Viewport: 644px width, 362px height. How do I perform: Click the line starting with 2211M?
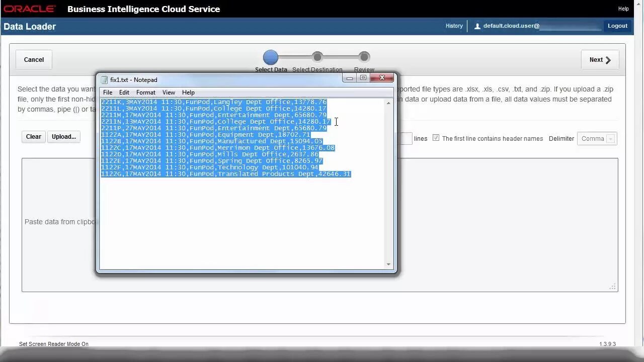214,115
